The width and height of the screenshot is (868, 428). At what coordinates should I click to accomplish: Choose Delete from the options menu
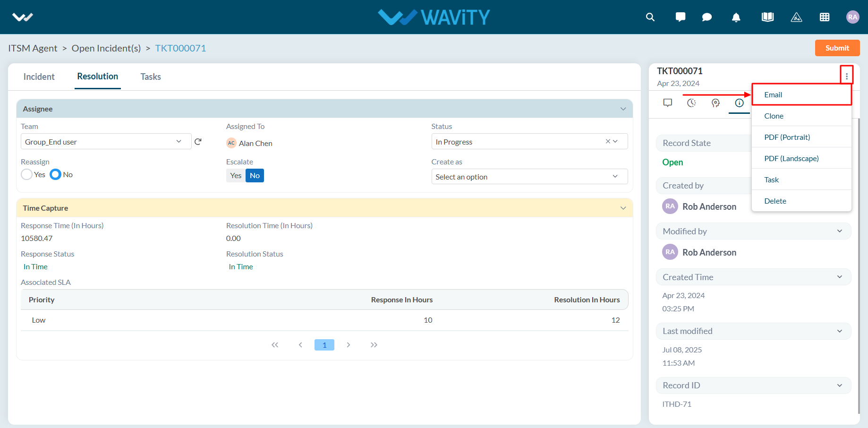click(801, 201)
